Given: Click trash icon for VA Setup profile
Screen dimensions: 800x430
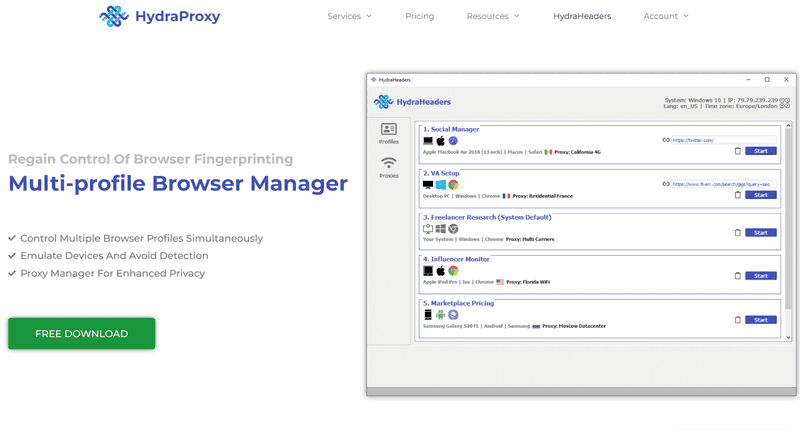Looking at the screenshot, I should pos(737,195).
